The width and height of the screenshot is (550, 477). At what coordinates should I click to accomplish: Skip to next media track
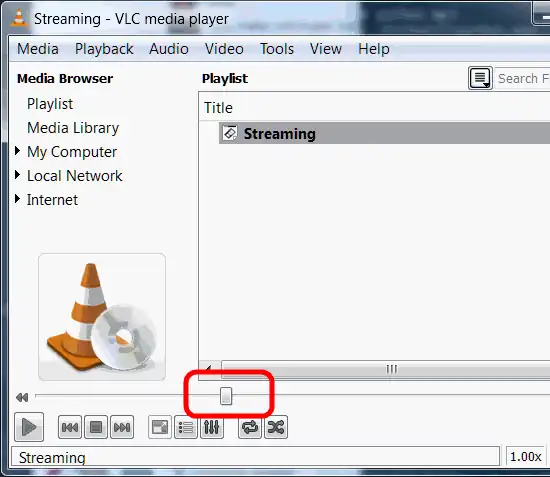click(x=122, y=427)
